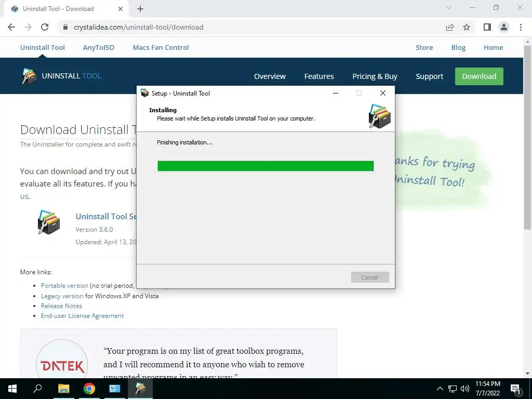Click the green installation progress bar
Viewport: 532px width, 399px height.
(x=265, y=166)
